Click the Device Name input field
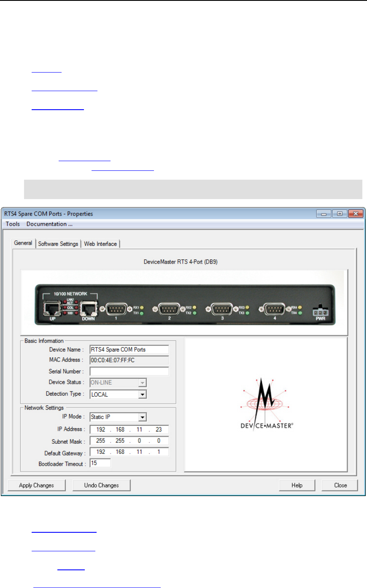 (129, 349)
